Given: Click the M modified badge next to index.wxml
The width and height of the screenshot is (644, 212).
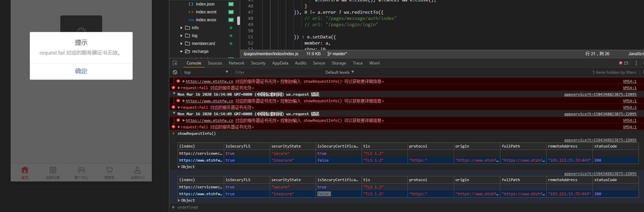Looking at the screenshot, I should coord(231,12).
